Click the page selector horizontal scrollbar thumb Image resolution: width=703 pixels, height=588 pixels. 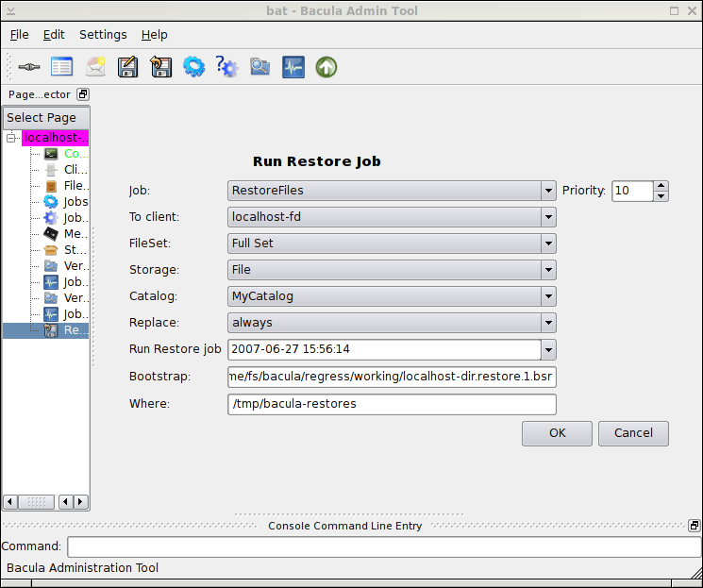[37, 501]
